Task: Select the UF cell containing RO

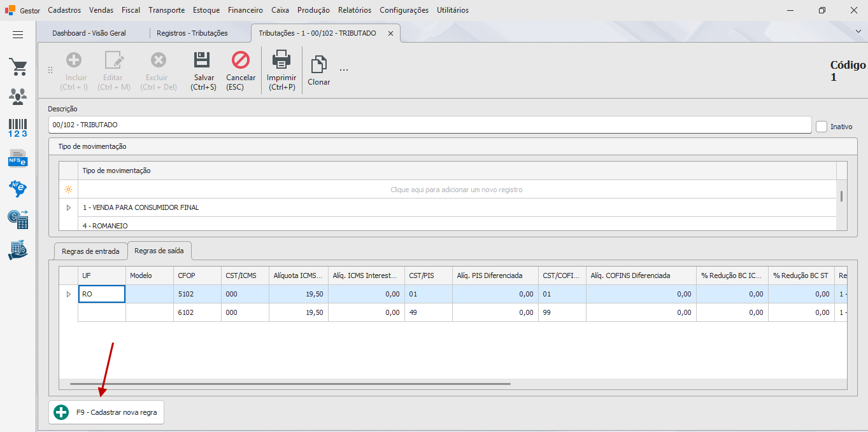Action: (102, 294)
